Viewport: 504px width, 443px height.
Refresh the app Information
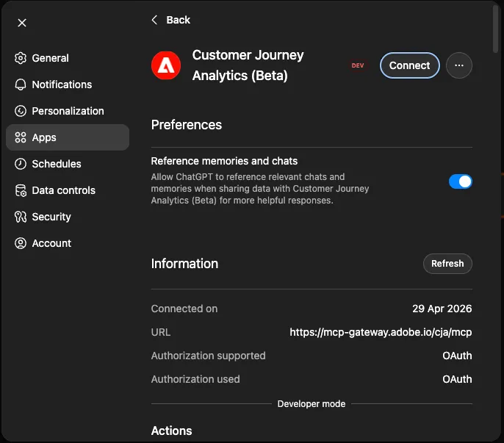point(447,264)
